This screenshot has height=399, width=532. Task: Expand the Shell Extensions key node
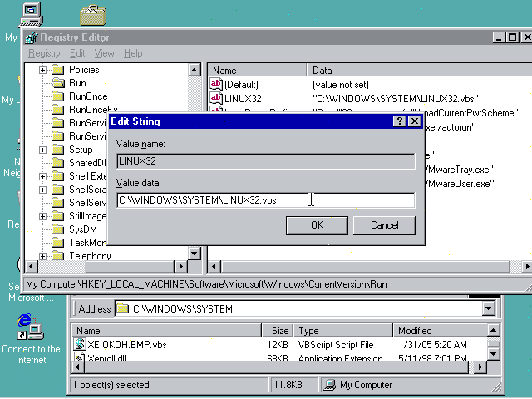coord(42,176)
